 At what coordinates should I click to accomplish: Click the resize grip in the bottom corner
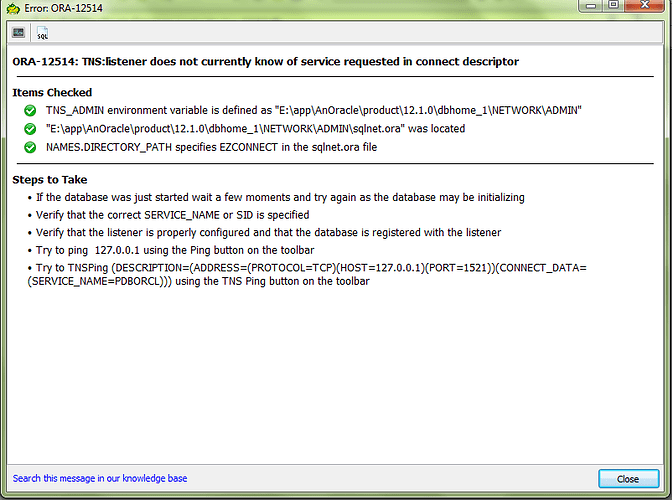[665, 493]
